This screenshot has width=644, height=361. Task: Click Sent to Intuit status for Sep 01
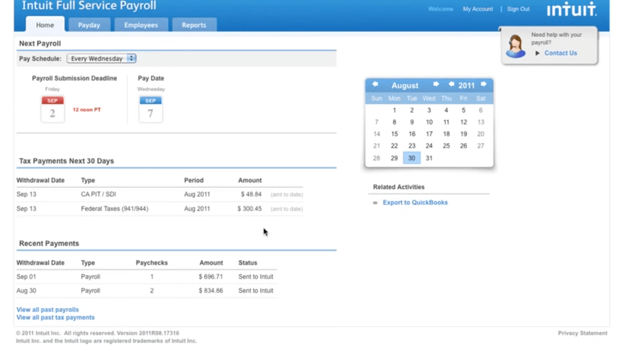point(256,277)
